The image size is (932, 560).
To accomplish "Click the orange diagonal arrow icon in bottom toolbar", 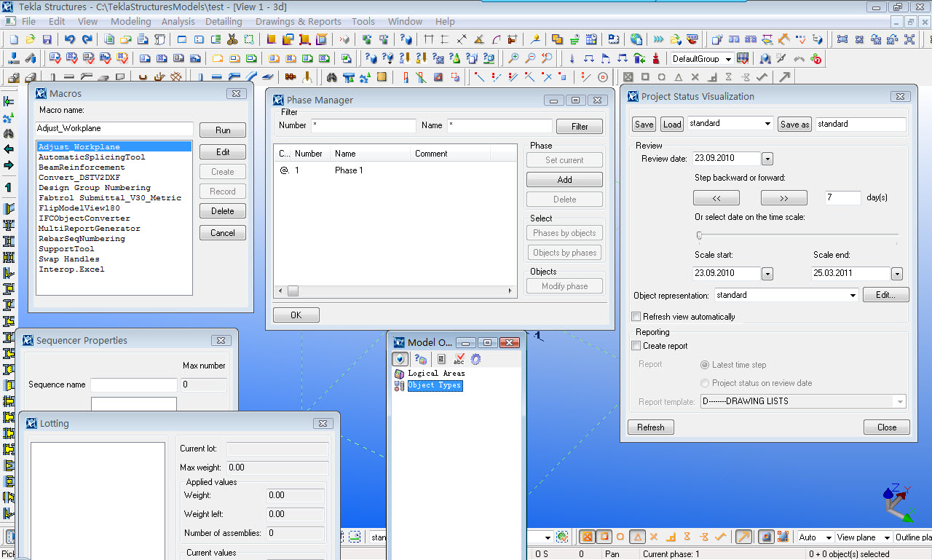I will 743,537.
